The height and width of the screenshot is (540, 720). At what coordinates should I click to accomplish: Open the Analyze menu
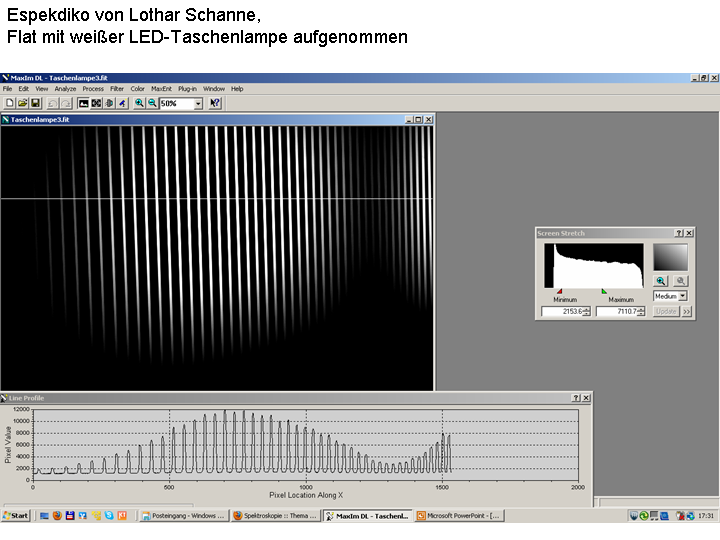(x=65, y=89)
